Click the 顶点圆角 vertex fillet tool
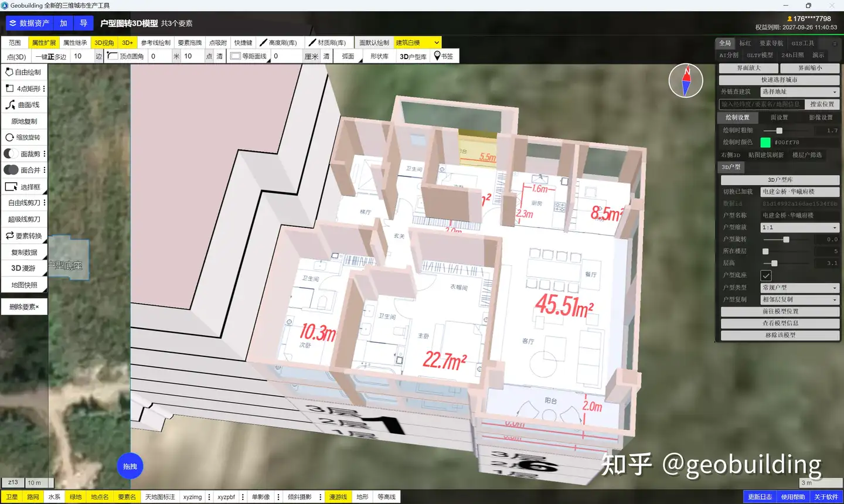Viewport: 844px width, 504px height. point(126,56)
